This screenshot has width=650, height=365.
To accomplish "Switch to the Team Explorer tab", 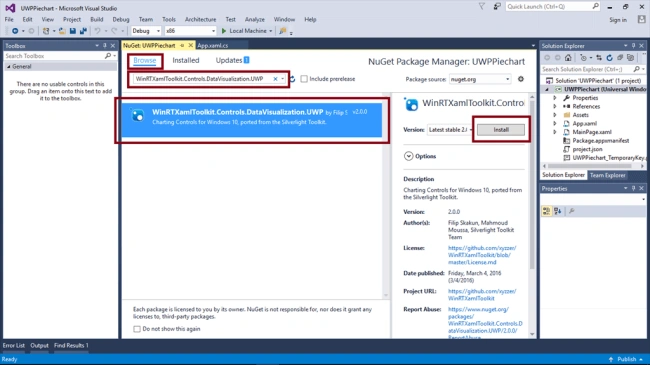I will click(x=607, y=175).
